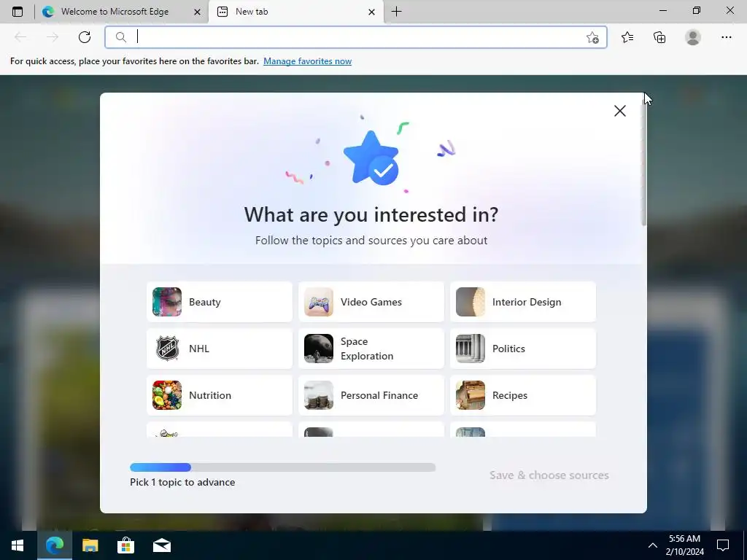This screenshot has height=560, width=747.
Task: Close the interests dialog with X
Action: [620, 111]
